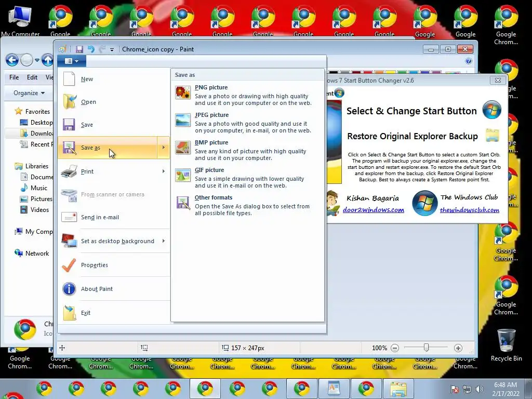532x399 pixels.
Task: Click the WordPad document taskbar button
Action: (334, 389)
